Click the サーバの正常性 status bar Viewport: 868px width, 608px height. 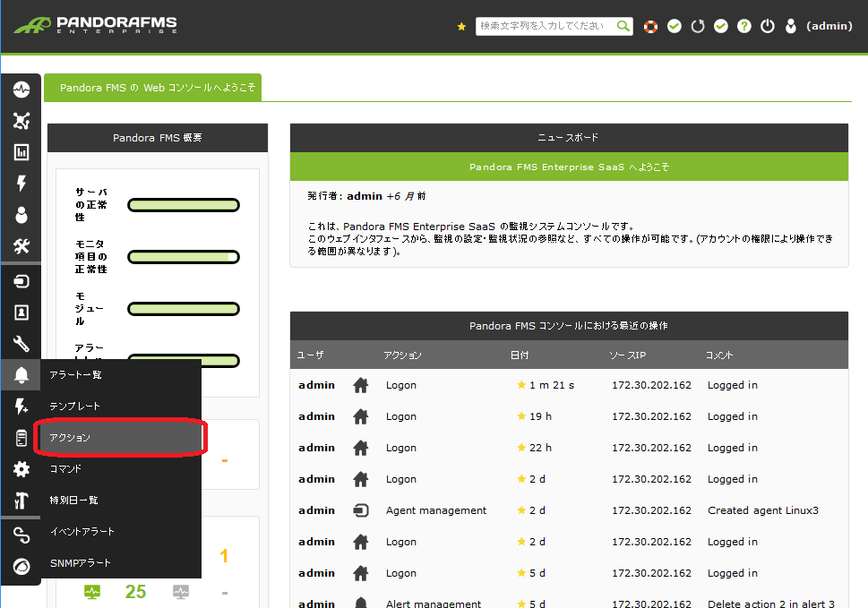point(184,205)
